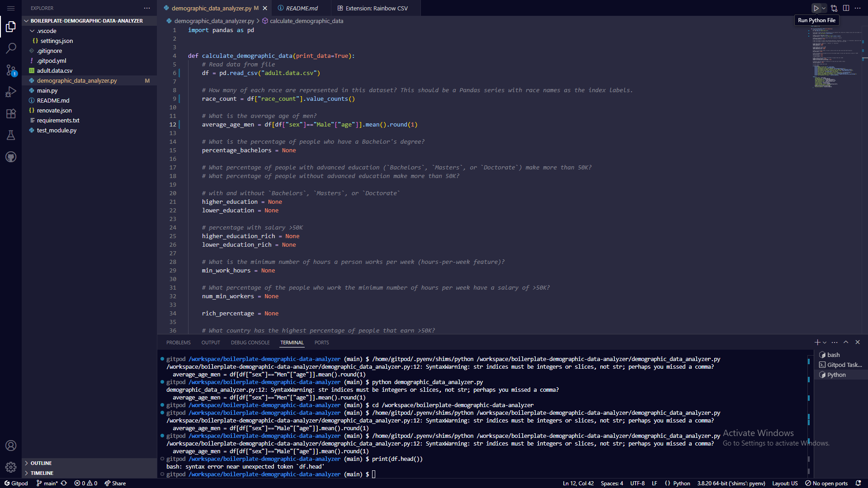Switch to the README.md tab

pos(301,8)
